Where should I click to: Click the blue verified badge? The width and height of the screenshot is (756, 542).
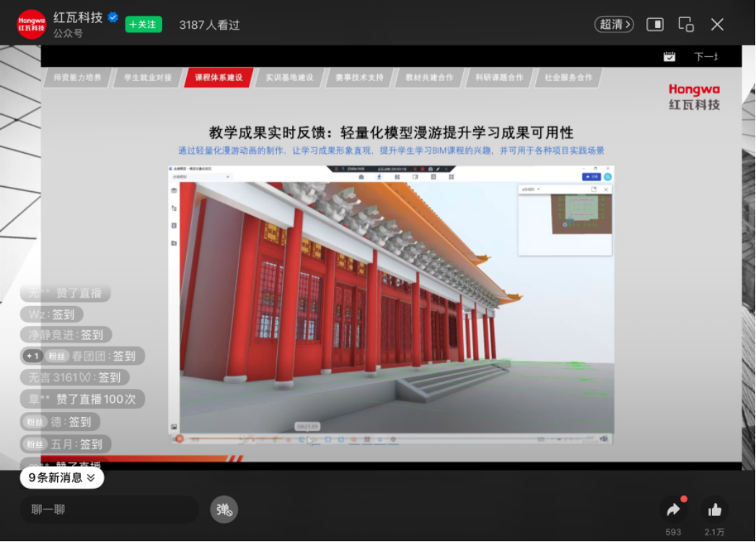pos(113,17)
